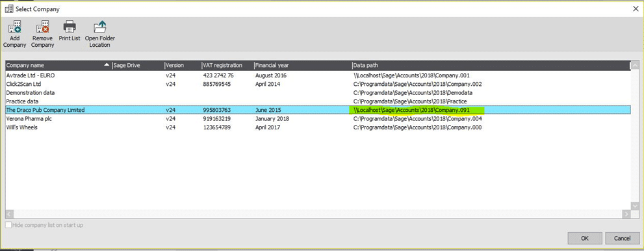The width and height of the screenshot is (644, 251).
Task: Confirm selection with the OK button
Action: (585, 238)
